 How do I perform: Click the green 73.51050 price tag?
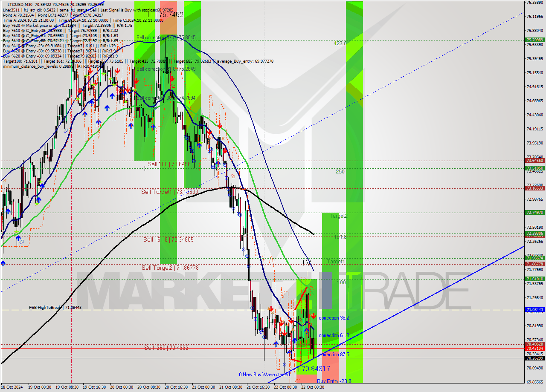(x=534, y=168)
